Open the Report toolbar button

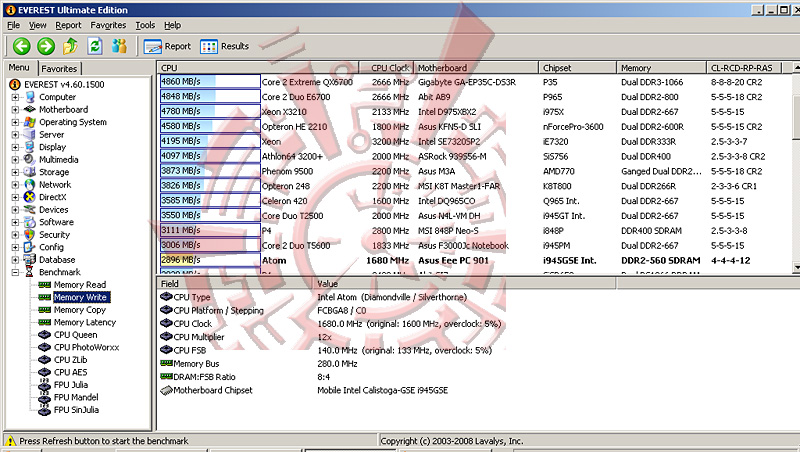pyautogui.click(x=167, y=46)
